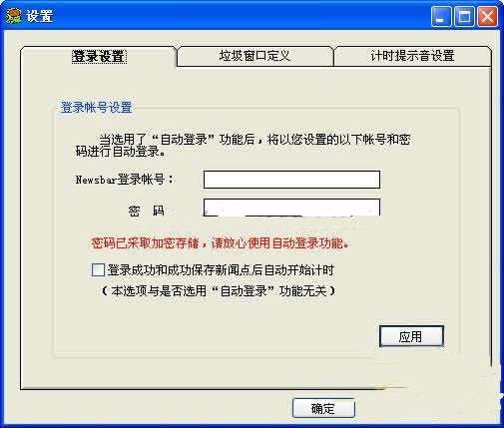The width and height of the screenshot is (504, 428).
Task: Click the red 密码已采取加密存储 notice
Action: pos(220,243)
